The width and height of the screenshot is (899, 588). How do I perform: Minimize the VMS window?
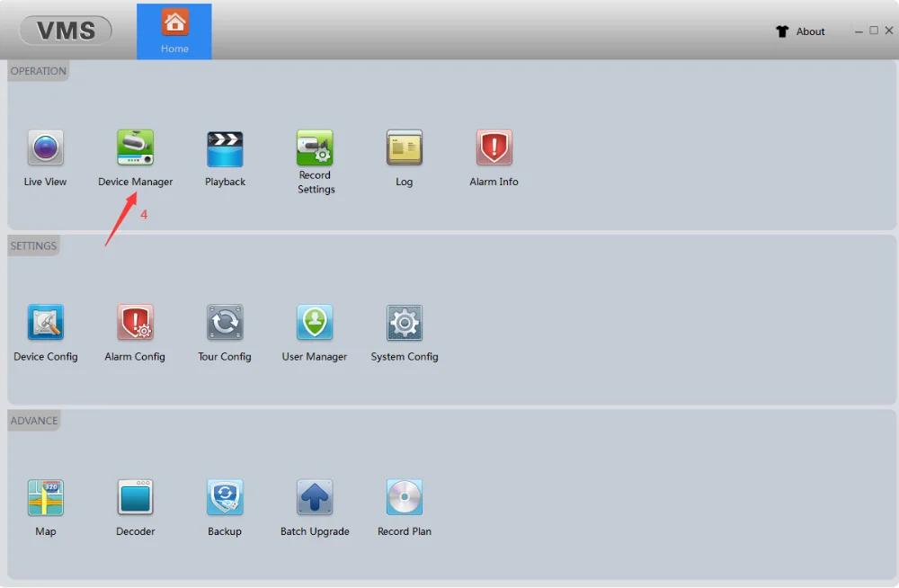[x=859, y=31]
